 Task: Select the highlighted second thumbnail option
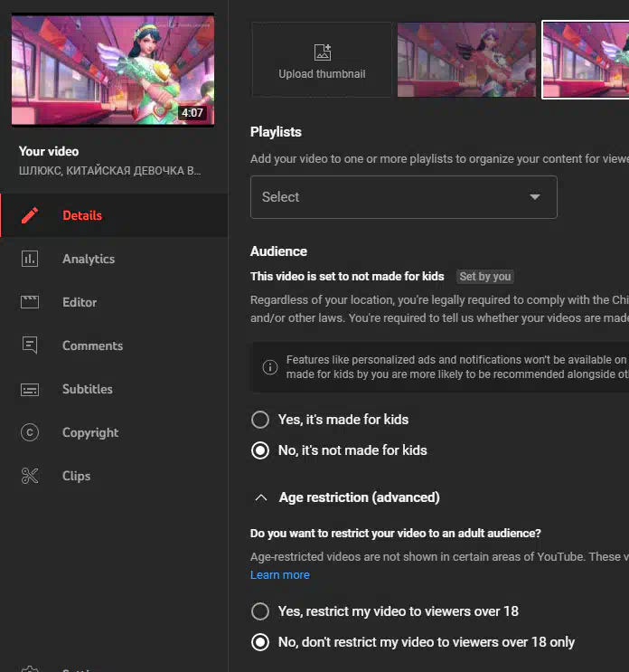click(x=586, y=60)
